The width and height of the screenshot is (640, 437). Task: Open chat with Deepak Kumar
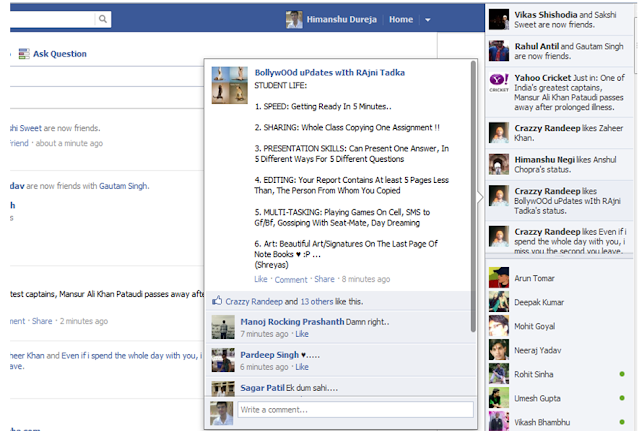click(559, 302)
